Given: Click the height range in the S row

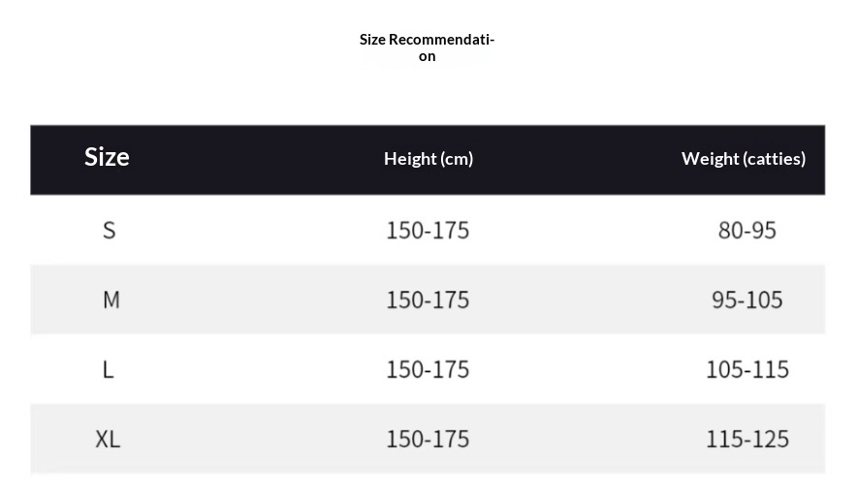Looking at the screenshot, I should click(x=428, y=230).
